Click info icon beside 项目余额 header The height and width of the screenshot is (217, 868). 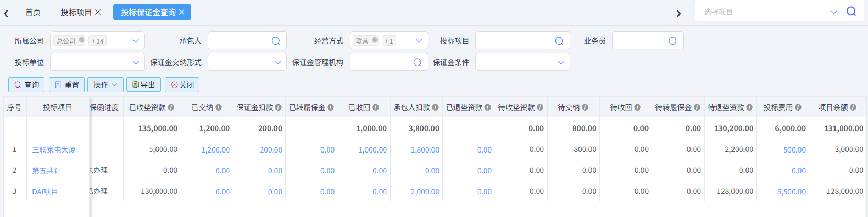tap(853, 107)
